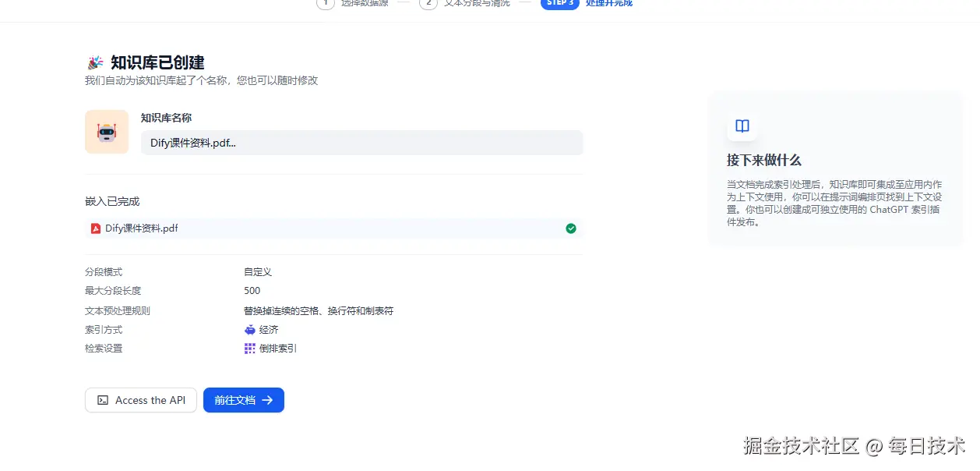Viewport: 980px width, 471px height.
Task: Click the 自定义 segmentation mode value
Action: pyautogui.click(x=258, y=272)
